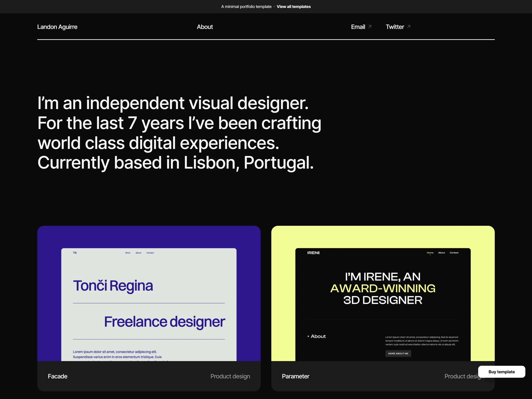Click the arrow icon beside Email
This screenshot has height=399, width=532.
coord(370,26)
